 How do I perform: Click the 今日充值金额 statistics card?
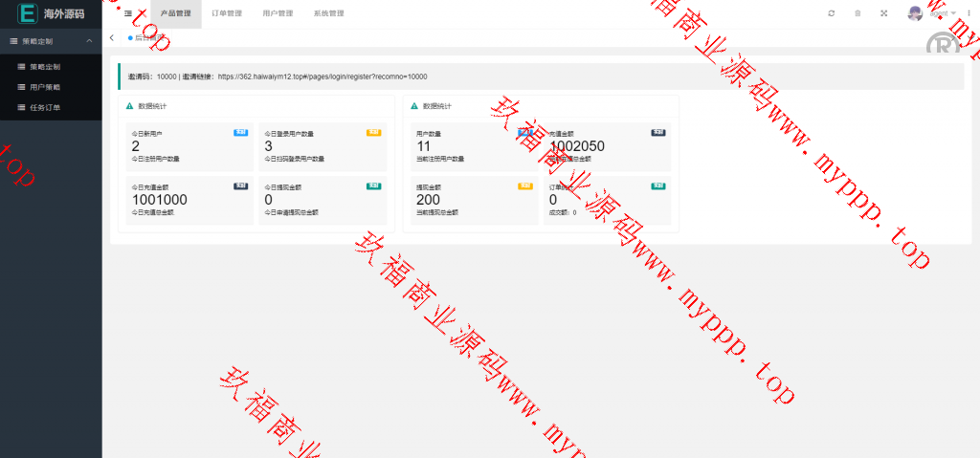(x=189, y=199)
